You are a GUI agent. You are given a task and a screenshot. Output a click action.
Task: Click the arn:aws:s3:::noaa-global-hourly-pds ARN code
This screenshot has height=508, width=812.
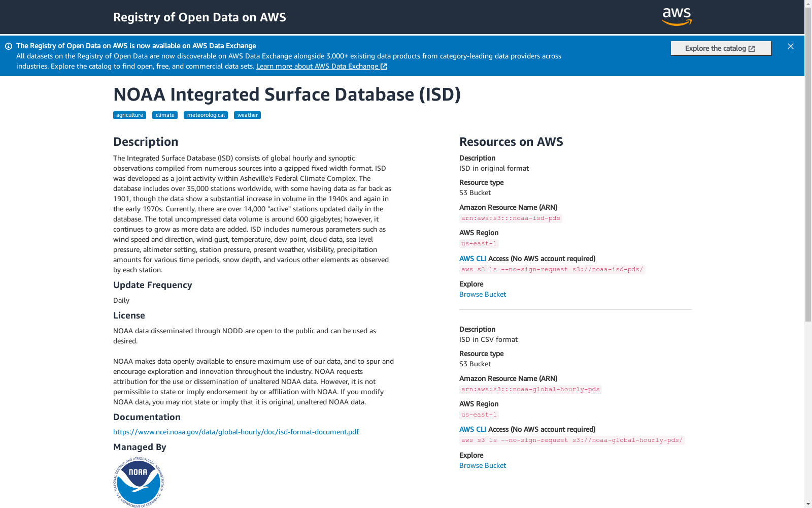click(530, 390)
